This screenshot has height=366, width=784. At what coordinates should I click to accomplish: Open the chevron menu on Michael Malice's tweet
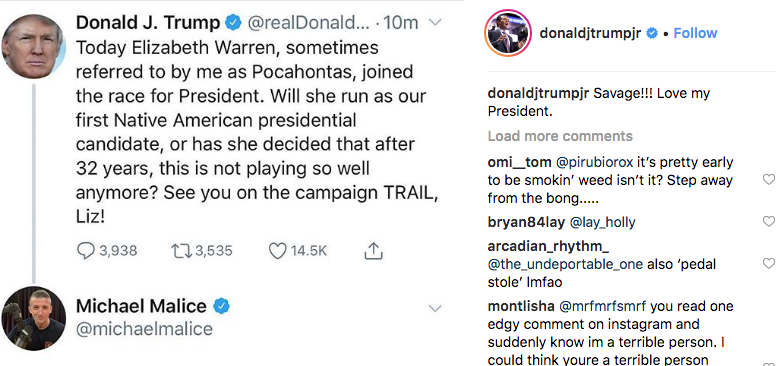click(x=436, y=308)
